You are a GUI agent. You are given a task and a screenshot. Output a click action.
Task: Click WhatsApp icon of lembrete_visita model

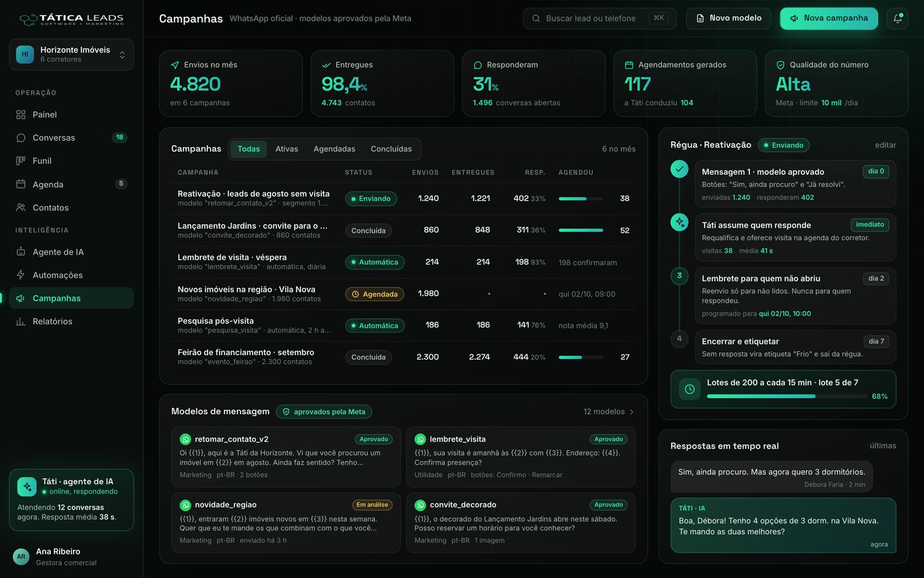click(420, 439)
